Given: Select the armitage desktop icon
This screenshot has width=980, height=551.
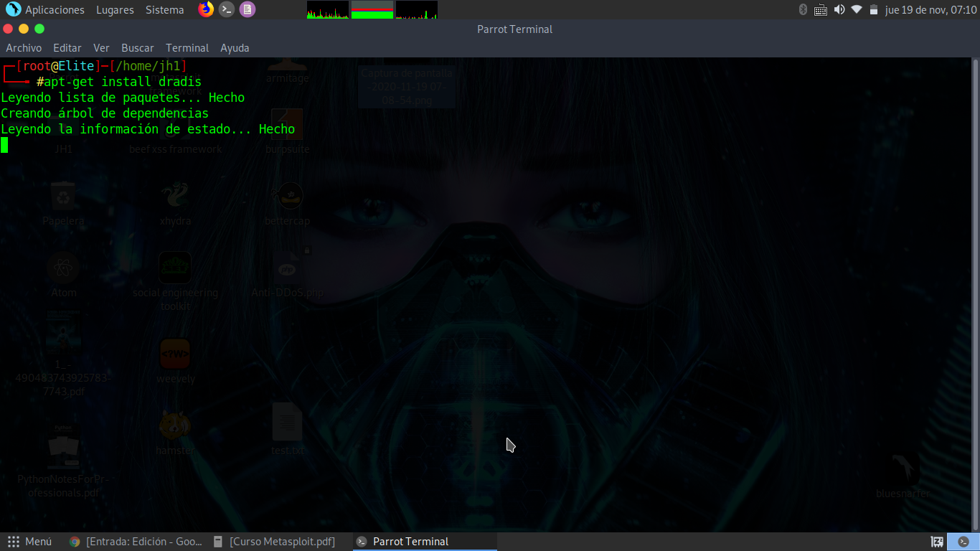Looking at the screenshot, I should (x=288, y=70).
